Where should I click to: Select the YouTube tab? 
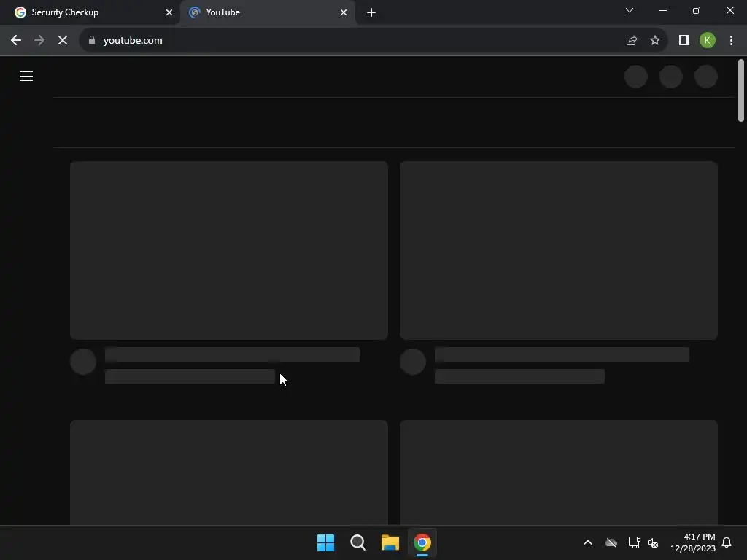coord(267,12)
